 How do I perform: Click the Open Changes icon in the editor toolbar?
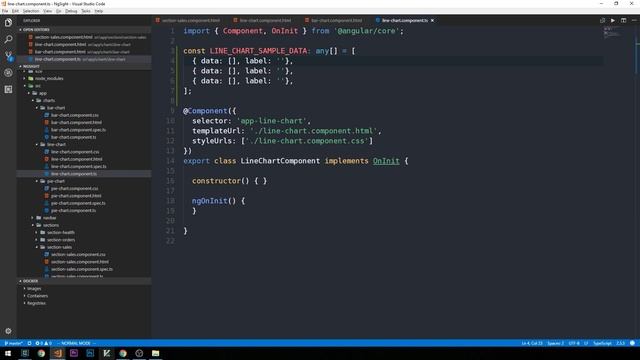[x=602, y=20]
